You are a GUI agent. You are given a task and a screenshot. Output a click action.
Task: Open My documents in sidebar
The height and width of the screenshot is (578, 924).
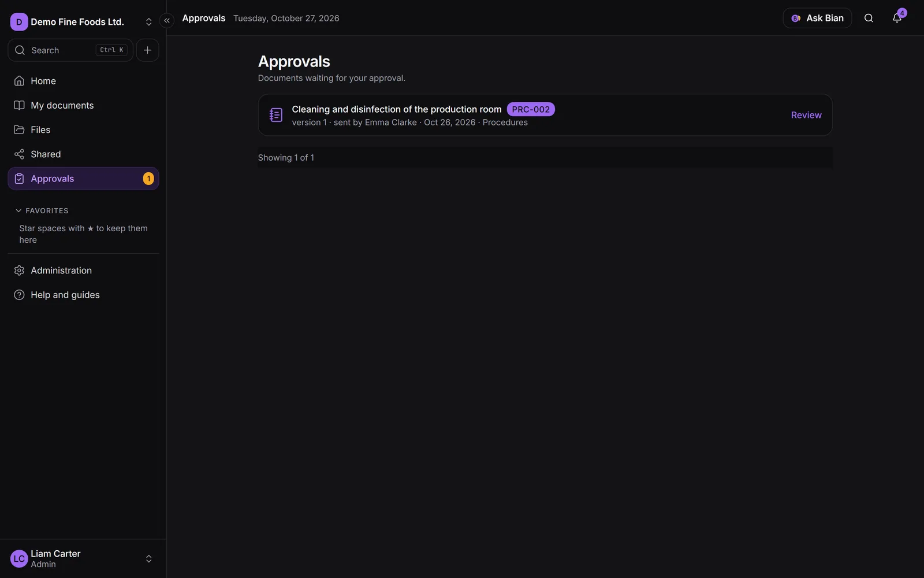coord(83,105)
